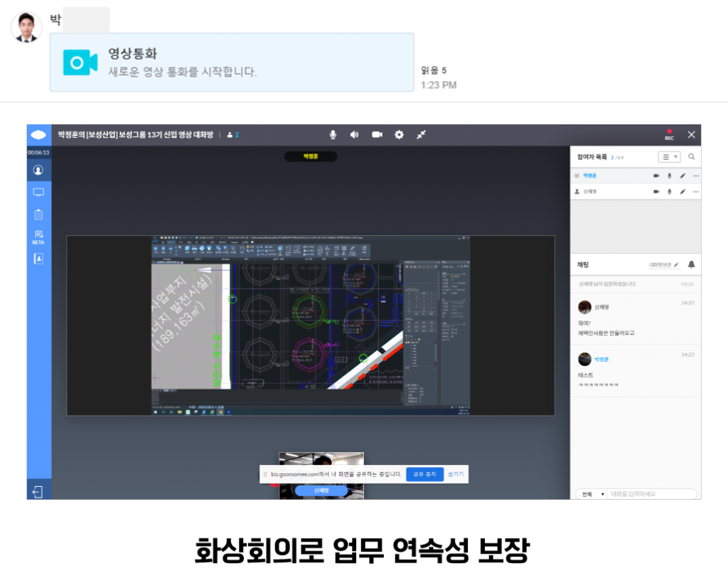The width and height of the screenshot is (728, 585).
Task: Type in the 대화를 입력하세요 chat input
Action: click(x=651, y=494)
